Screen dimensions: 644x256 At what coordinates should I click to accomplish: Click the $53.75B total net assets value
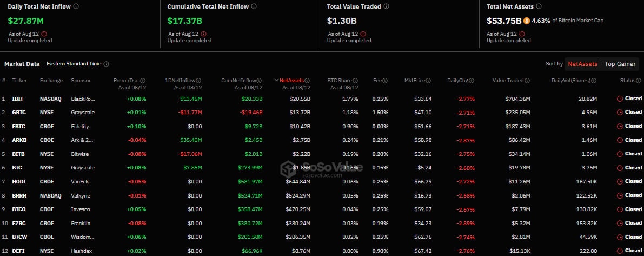(x=504, y=21)
